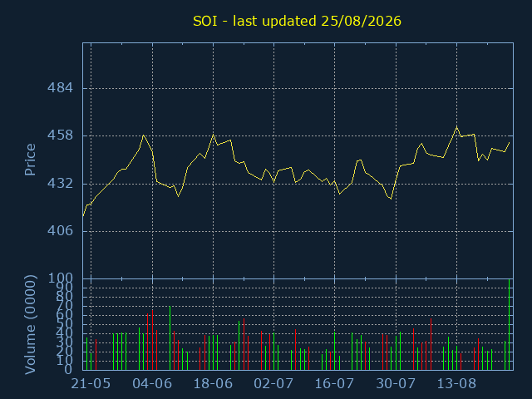Select the 484 price axis label
Viewport: 532px width, 399px height.
pyautogui.click(x=60, y=88)
